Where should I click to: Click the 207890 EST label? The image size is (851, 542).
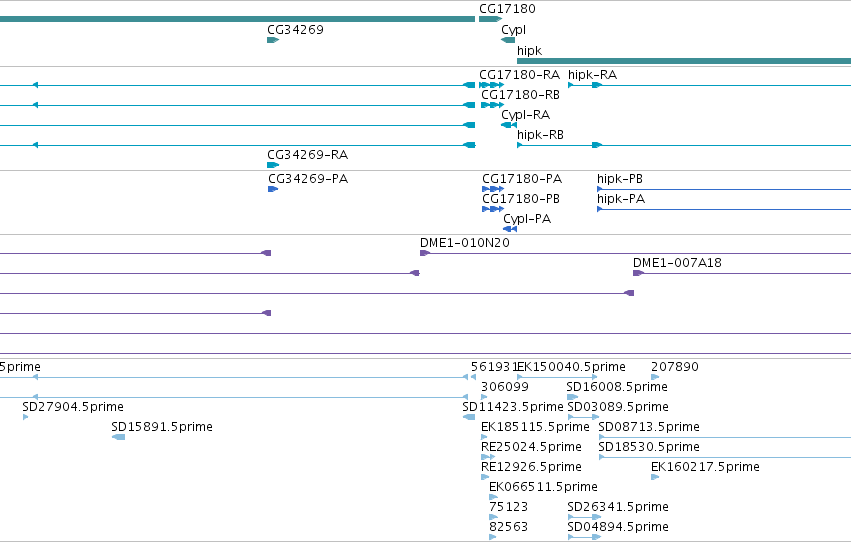coord(675,367)
